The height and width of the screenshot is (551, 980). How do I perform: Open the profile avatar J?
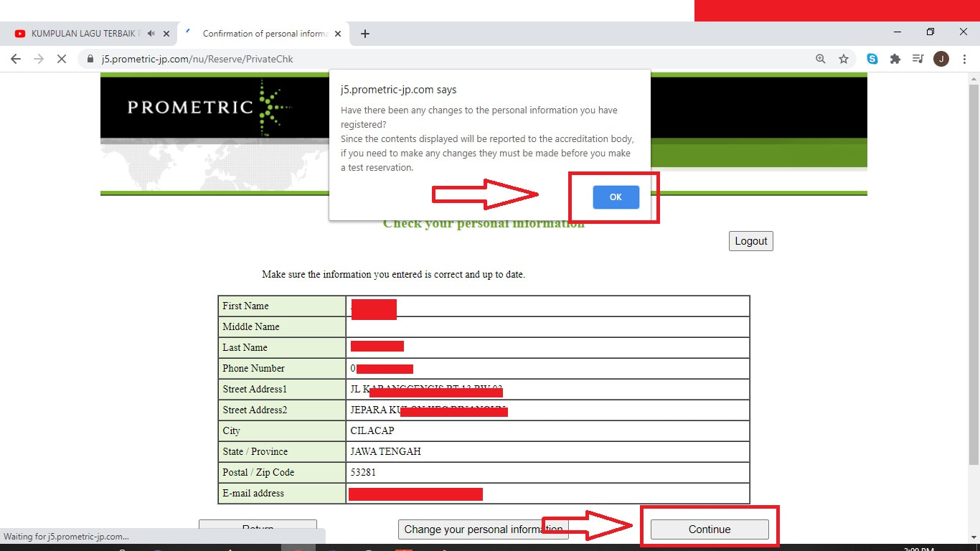tap(941, 59)
